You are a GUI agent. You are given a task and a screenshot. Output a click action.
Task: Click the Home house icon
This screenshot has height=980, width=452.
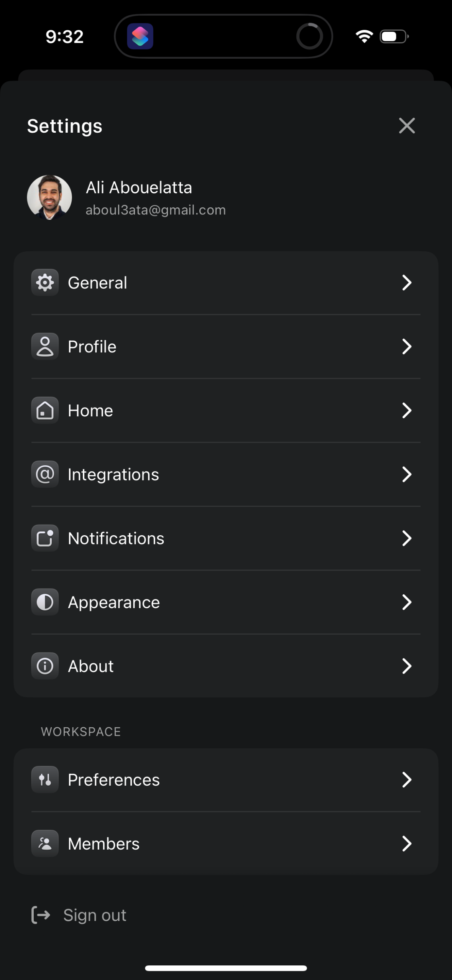point(45,410)
